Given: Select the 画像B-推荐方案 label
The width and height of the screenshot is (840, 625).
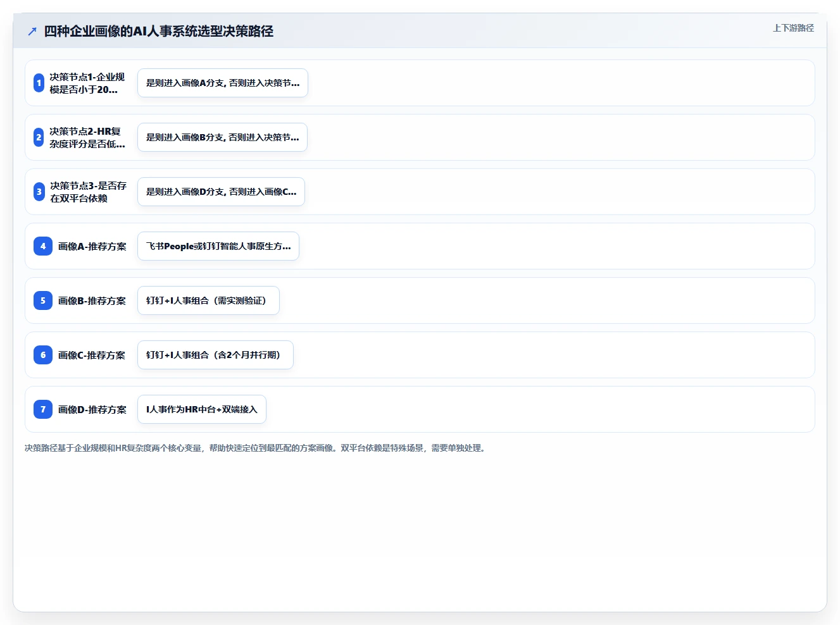Looking at the screenshot, I should click(92, 300).
